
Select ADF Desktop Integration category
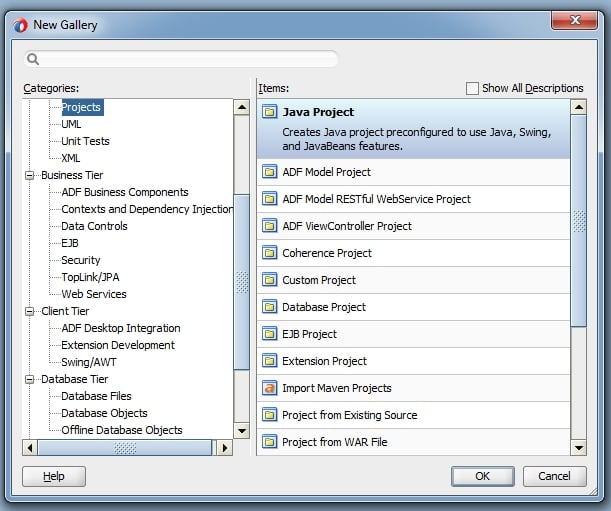(x=121, y=328)
